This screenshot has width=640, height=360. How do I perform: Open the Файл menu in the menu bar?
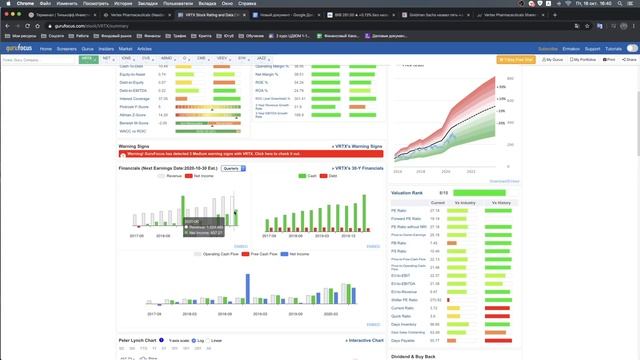tap(45, 3)
